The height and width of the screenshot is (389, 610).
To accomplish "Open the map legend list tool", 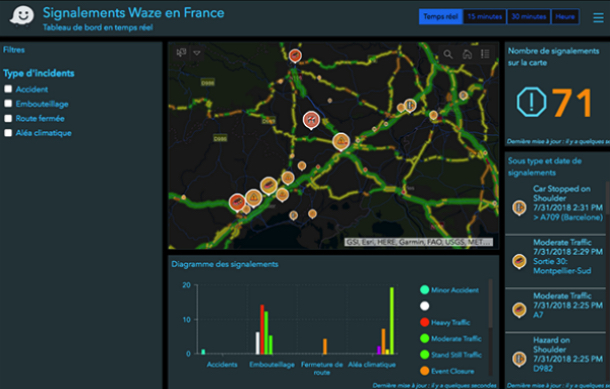I will pos(485,54).
